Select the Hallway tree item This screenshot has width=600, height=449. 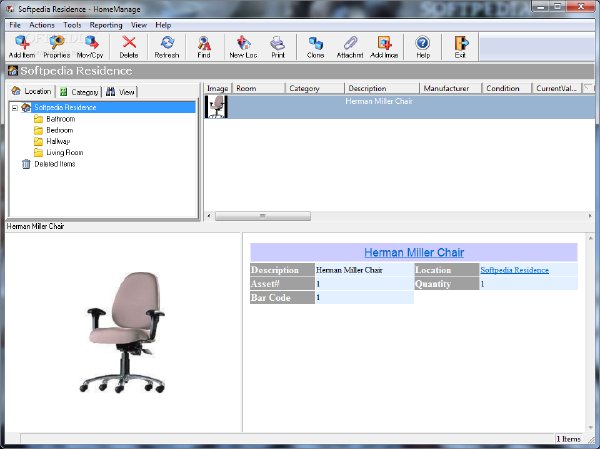tap(58, 141)
